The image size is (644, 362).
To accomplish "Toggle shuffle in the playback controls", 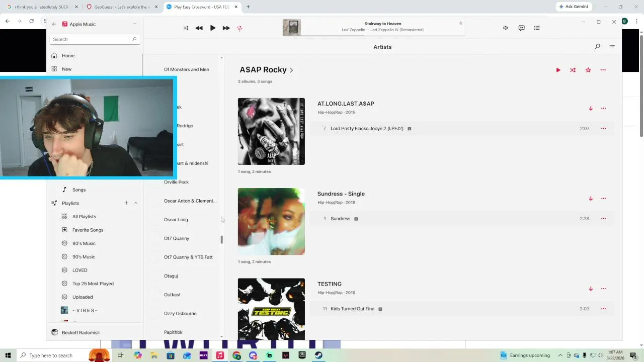I will click(x=186, y=28).
